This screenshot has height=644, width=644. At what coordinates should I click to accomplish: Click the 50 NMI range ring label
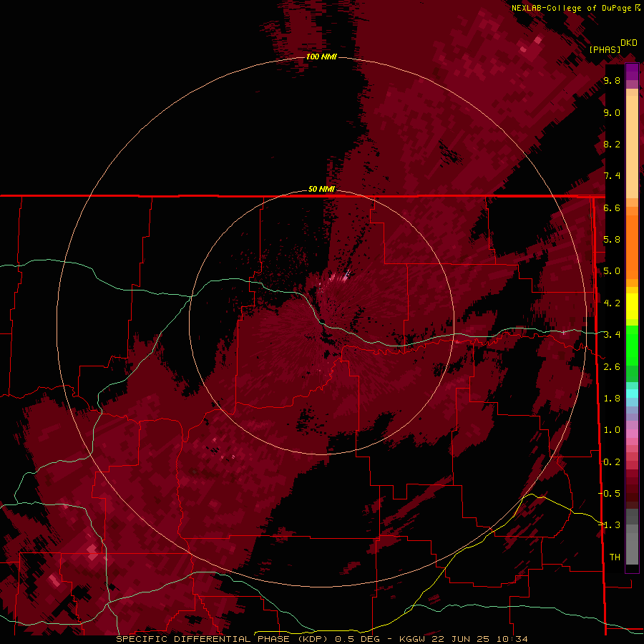[x=321, y=189]
